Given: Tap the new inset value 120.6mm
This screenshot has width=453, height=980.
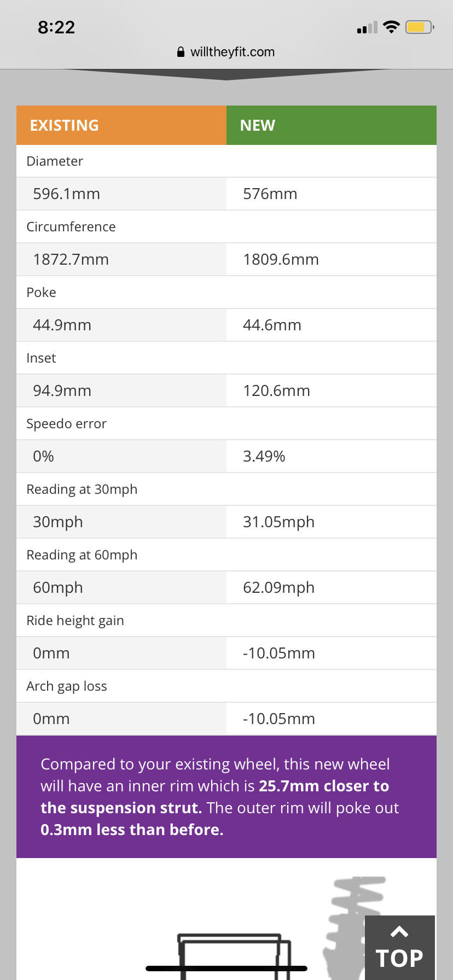Looking at the screenshot, I should click(277, 390).
